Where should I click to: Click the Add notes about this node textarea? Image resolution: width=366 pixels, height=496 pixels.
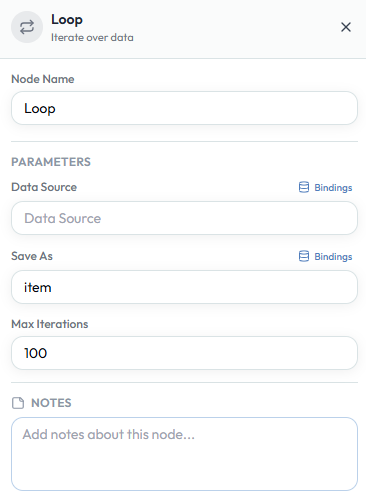[x=184, y=454]
